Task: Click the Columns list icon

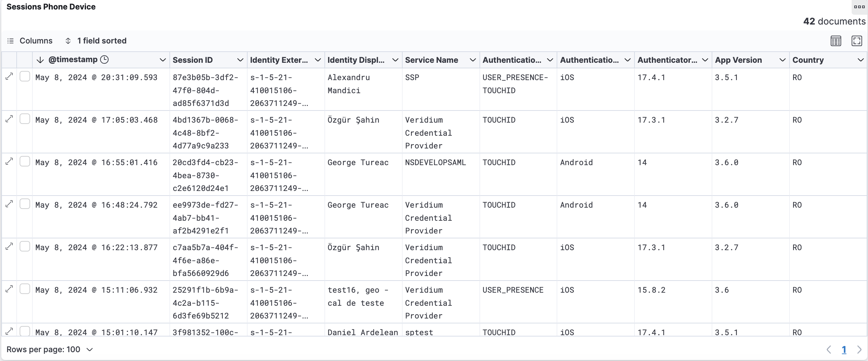Action: tap(10, 41)
